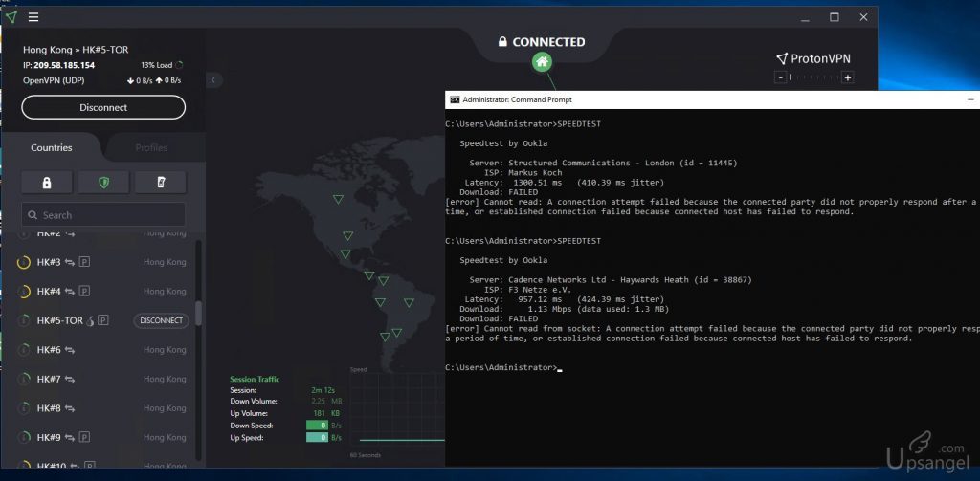The height and width of the screenshot is (481, 980).
Task: Click the northern North America map marker
Action: [338, 199]
